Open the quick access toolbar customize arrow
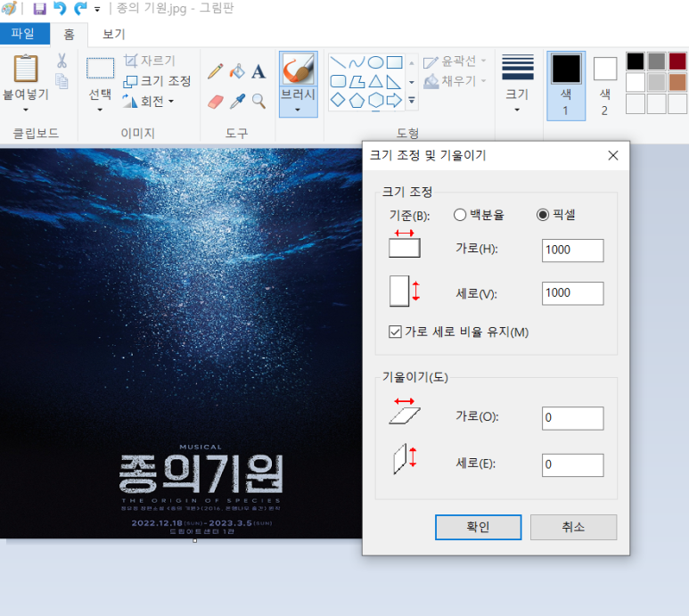 97,9
